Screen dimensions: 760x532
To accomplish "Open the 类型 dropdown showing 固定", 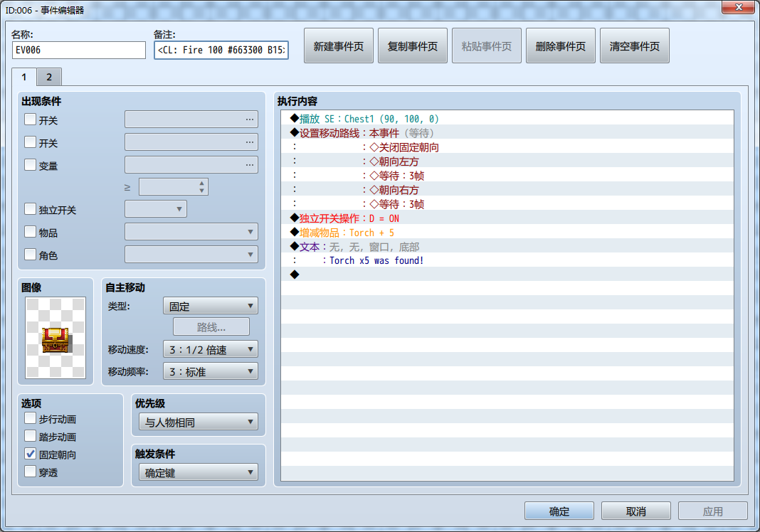I will (210, 305).
